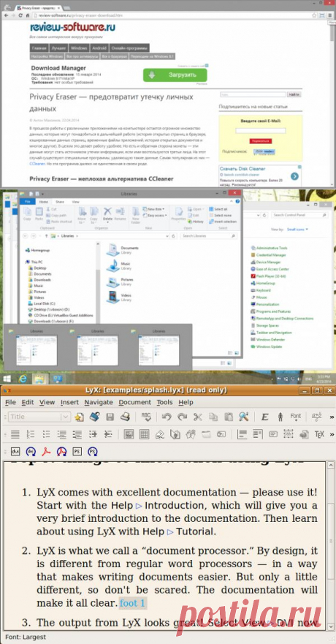Viewport: 336px width, 644px height.
Task: Open the Document menu in LyX
Action: (x=135, y=402)
